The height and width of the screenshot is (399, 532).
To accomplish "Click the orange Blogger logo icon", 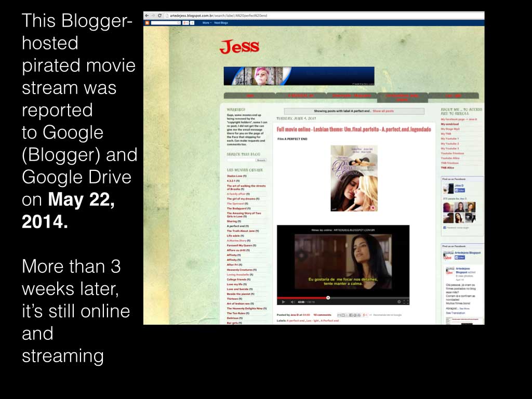I will click(x=147, y=23).
